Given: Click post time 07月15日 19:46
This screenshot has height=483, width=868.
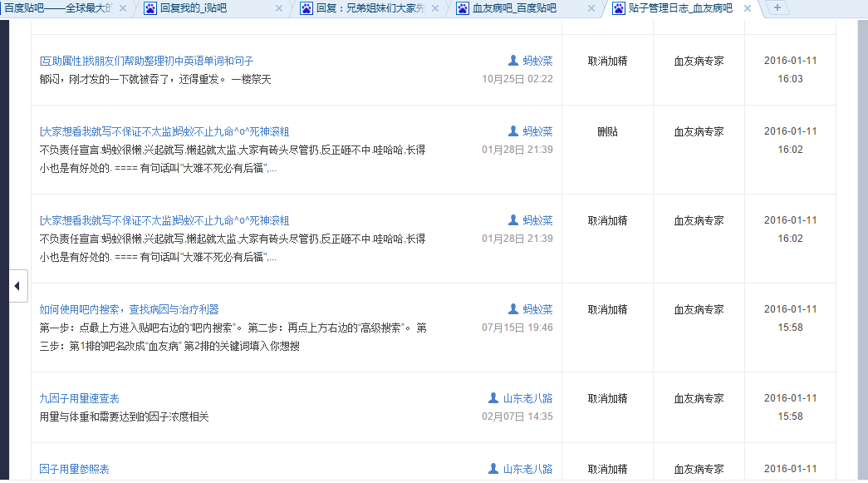Looking at the screenshot, I should coord(517,328).
